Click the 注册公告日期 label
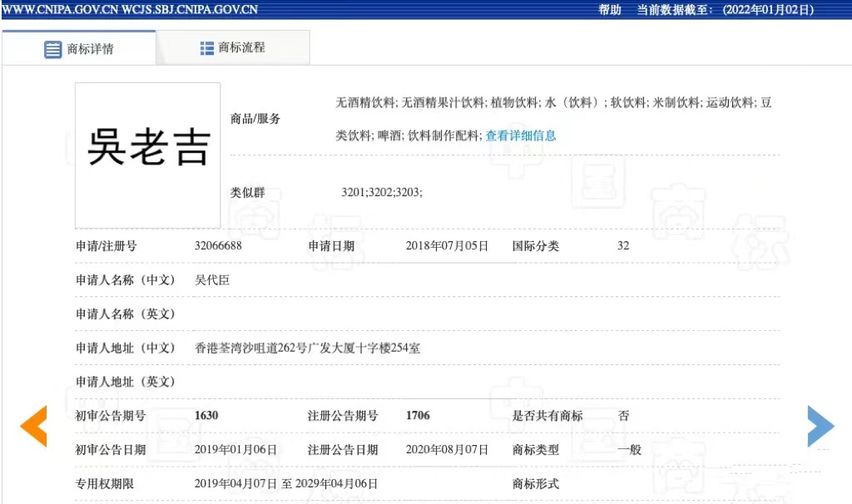 [342, 450]
